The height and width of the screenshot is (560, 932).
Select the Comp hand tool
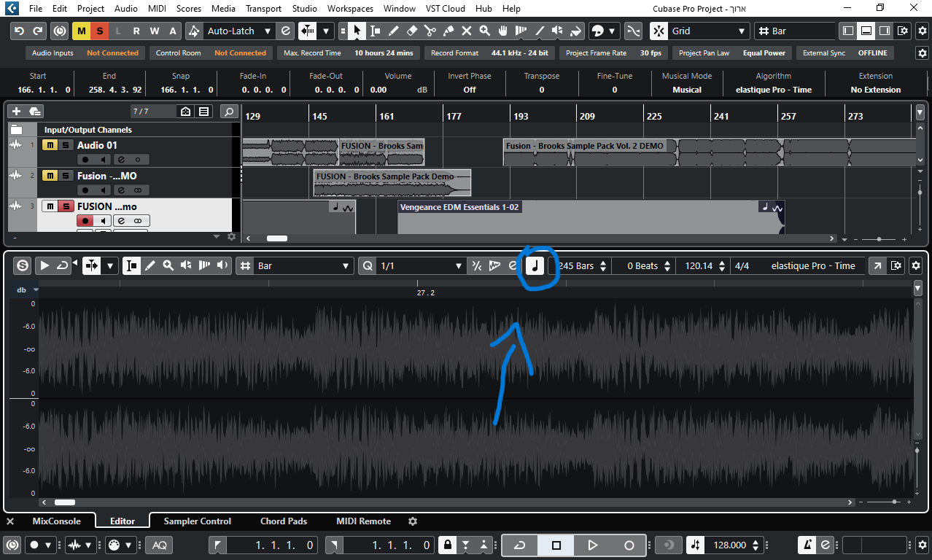pyautogui.click(x=503, y=31)
